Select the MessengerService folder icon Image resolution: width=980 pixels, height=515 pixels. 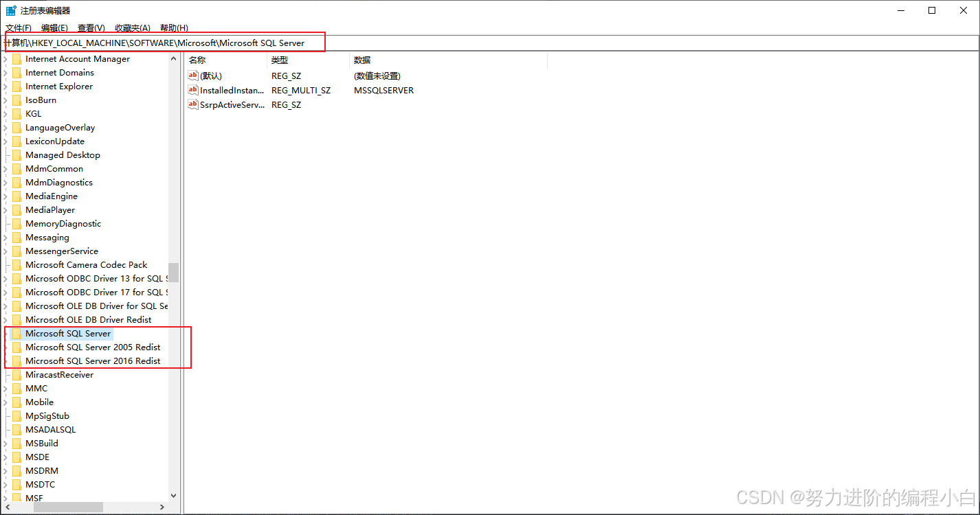(x=17, y=251)
